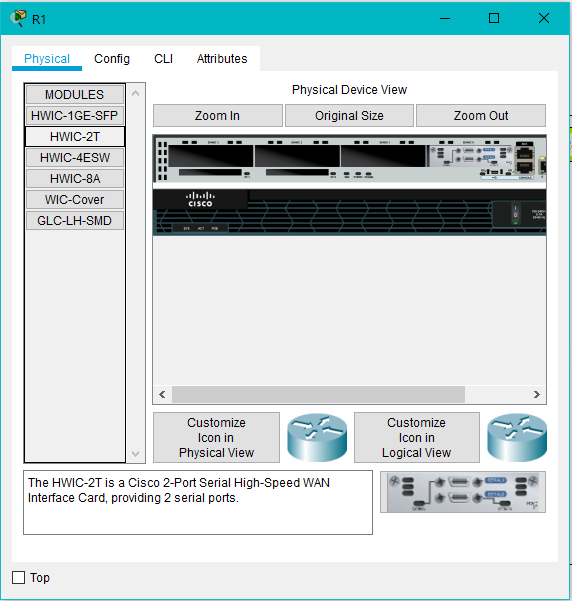Click the installed serial card on router chassis
The width and height of the screenshot is (572, 601).
coord(470,156)
